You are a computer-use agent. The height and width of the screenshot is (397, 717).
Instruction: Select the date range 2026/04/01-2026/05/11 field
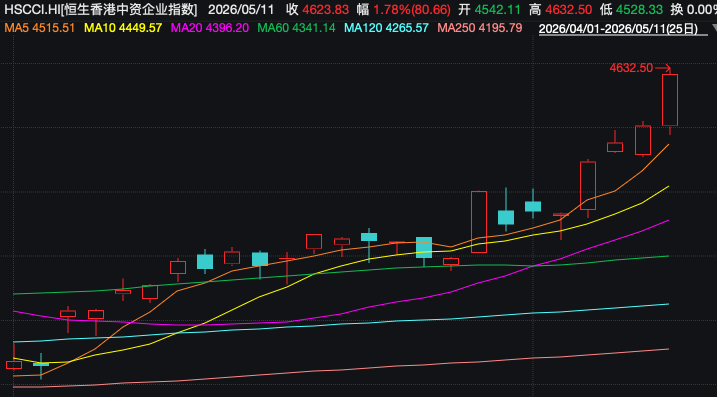tap(618, 29)
